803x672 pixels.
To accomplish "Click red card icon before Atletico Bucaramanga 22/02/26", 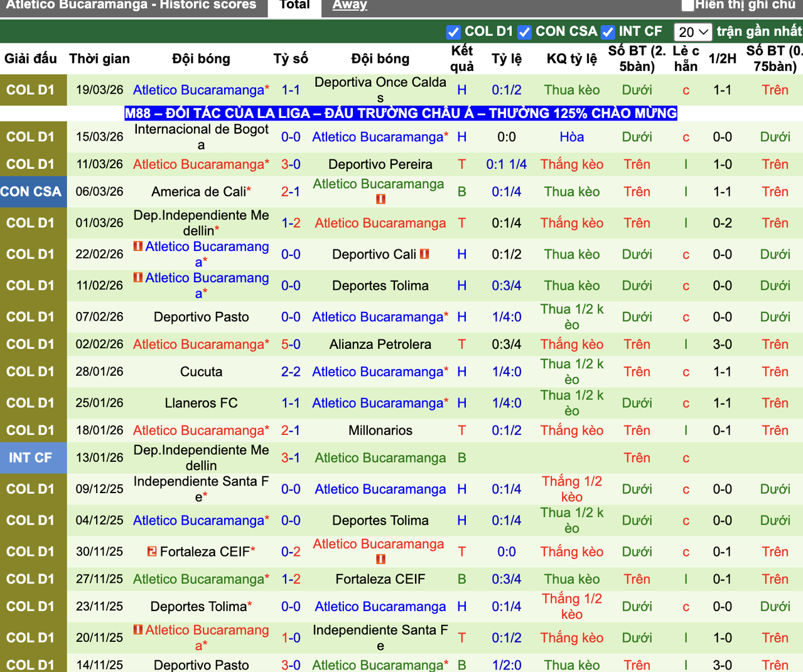I will (138, 246).
